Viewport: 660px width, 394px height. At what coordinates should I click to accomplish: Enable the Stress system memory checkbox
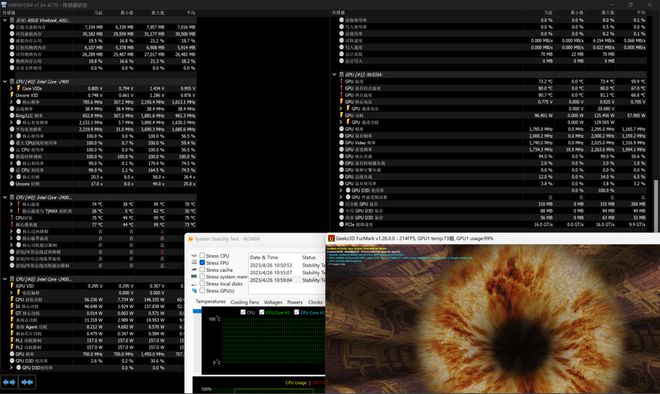click(x=202, y=277)
